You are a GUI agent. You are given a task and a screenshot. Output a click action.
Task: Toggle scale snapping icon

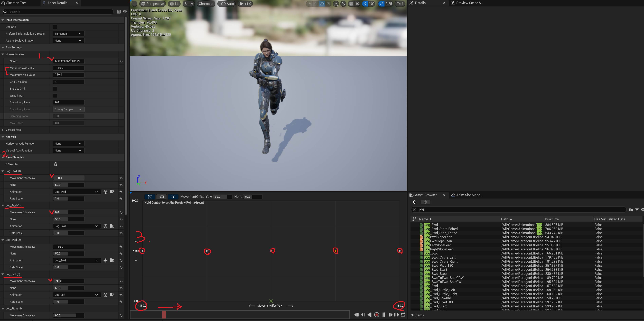coord(381,4)
